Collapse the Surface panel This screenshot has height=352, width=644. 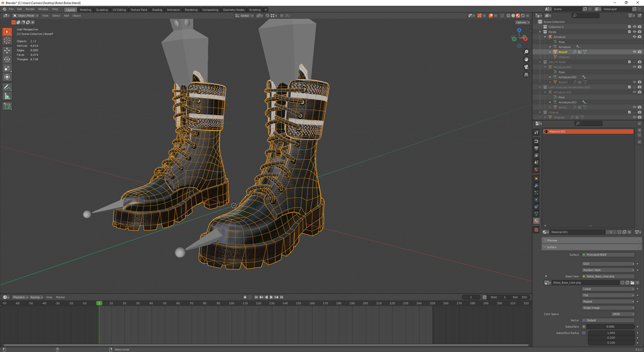click(591, 247)
